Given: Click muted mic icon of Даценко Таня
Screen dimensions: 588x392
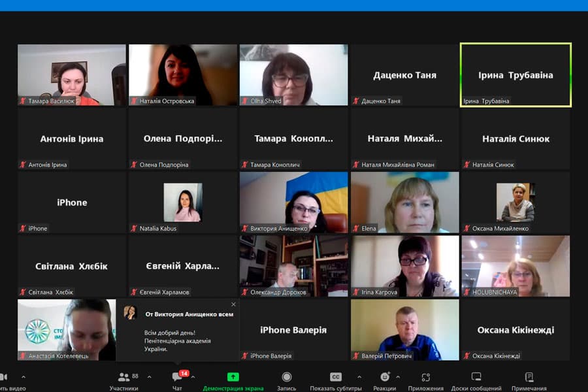Looking at the screenshot, I should [356, 101].
